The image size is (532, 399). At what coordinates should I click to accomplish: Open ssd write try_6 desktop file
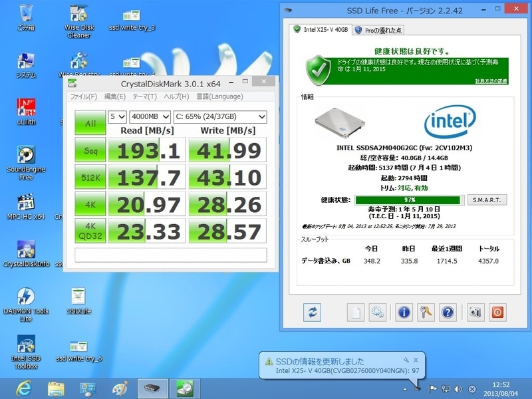(x=78, y=351)
